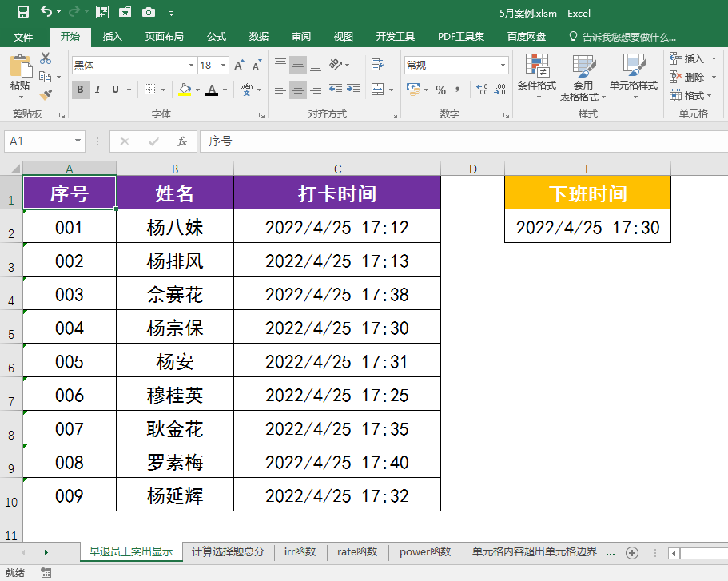This screenshot has height=581, width=728.
Task: Click the Cut scissors icon
Action: [45, 58]
